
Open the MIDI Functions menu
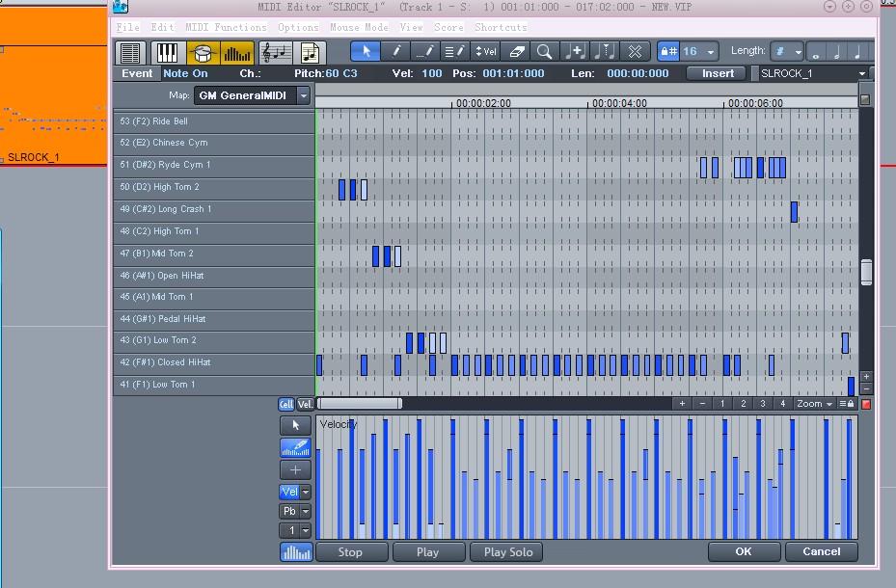(227, 27)
